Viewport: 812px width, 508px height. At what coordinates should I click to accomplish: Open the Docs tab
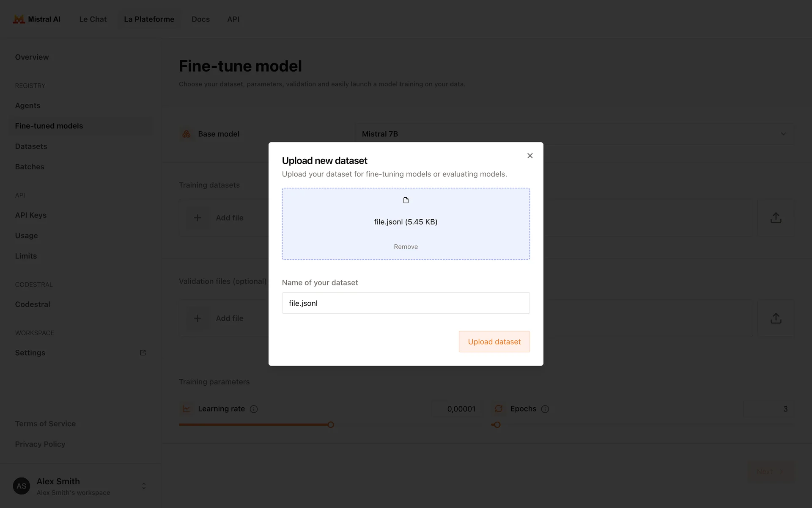pyautogui.click(x=200, y=19)
